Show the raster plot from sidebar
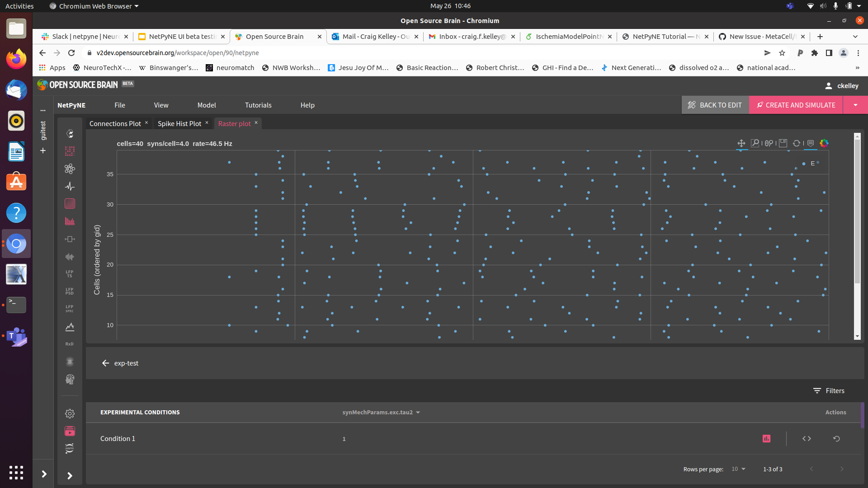 pyautogui.click(x=70, y=204)
